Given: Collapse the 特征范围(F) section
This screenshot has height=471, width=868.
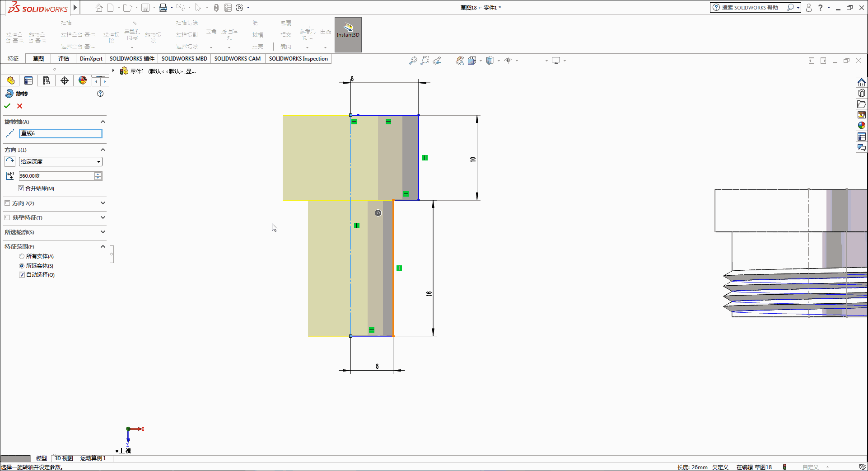Looking at the screenshot, I should point(103,246).
